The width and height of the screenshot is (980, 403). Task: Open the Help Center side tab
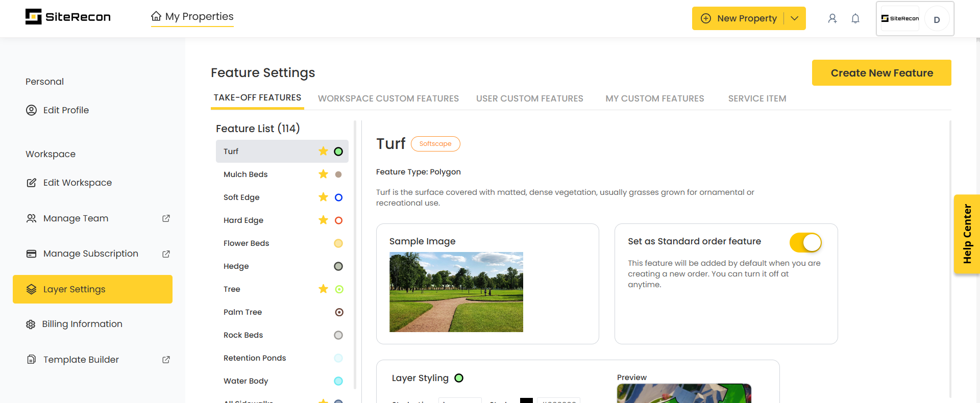pyautogui.click(x=967, y=234)
